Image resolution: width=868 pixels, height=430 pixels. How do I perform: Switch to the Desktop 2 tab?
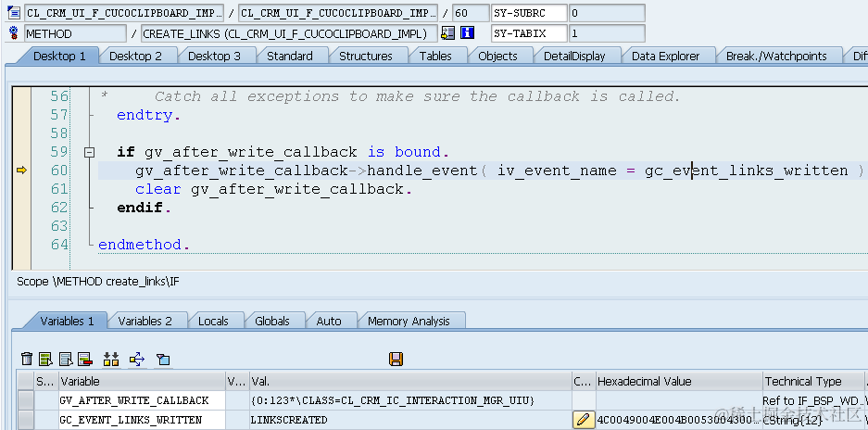(x=135, y=56)
